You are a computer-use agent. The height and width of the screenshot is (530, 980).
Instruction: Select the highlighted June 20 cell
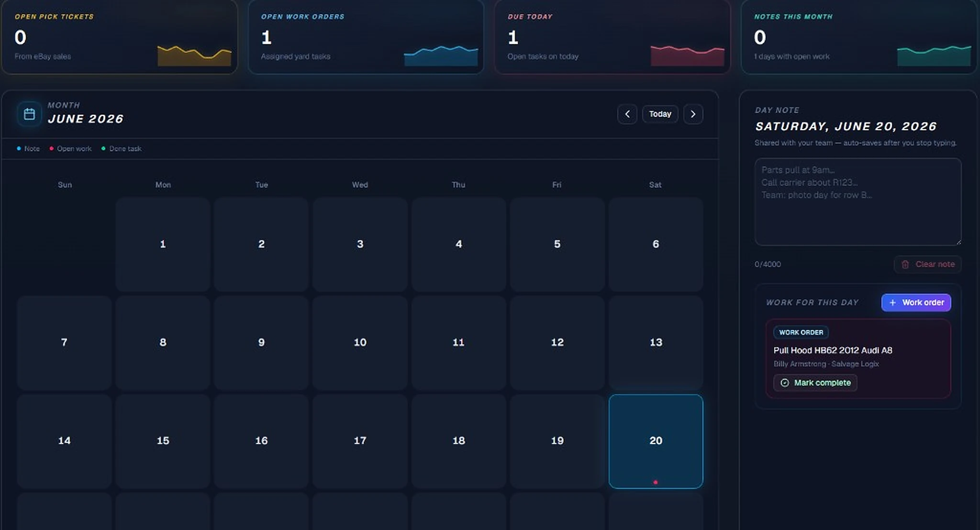tap(656, 441)
